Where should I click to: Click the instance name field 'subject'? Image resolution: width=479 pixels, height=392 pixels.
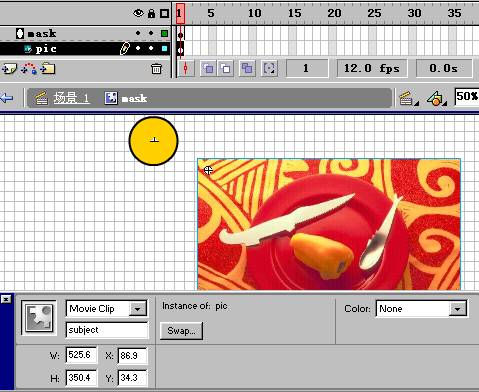pos(107,330)
